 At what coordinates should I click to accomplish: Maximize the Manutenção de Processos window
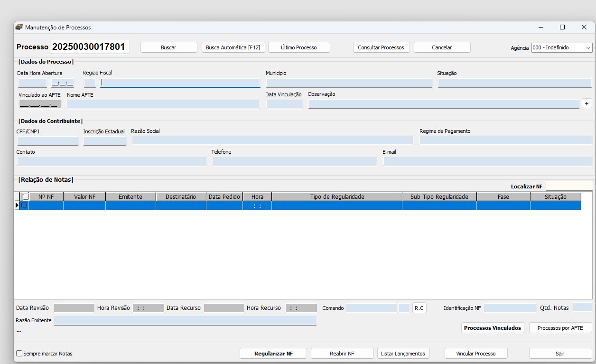562,28
